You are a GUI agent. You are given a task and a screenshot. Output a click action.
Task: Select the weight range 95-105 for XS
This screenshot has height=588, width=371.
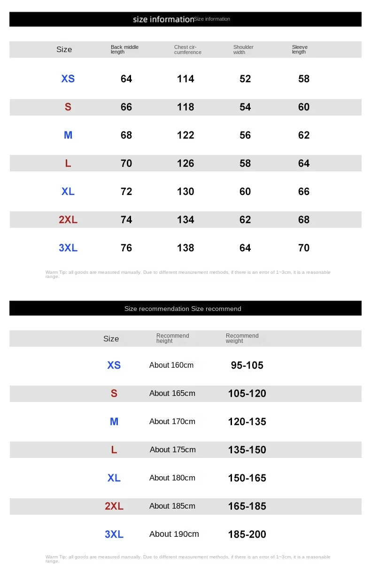pos(247,365)
